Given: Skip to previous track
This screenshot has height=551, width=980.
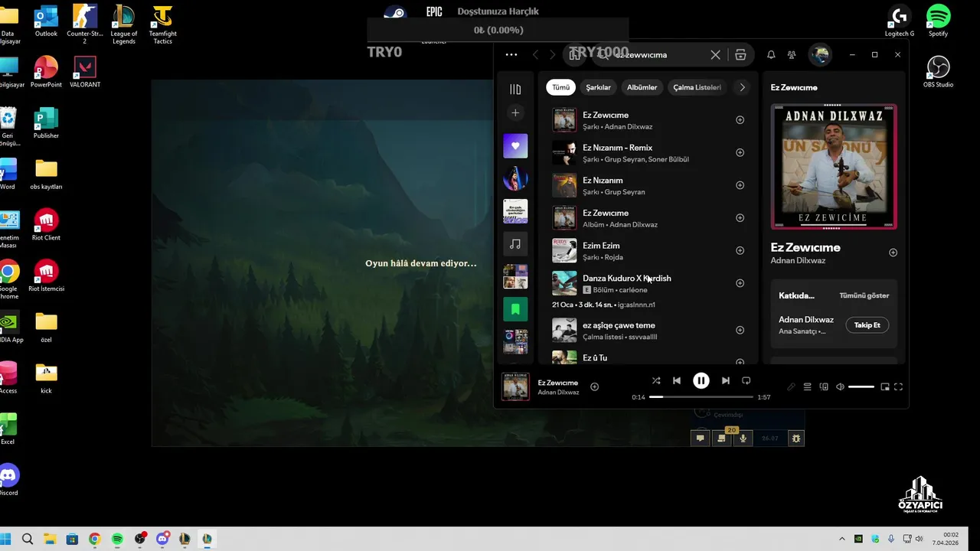Looking at the screenshot, I should point(677,380).
